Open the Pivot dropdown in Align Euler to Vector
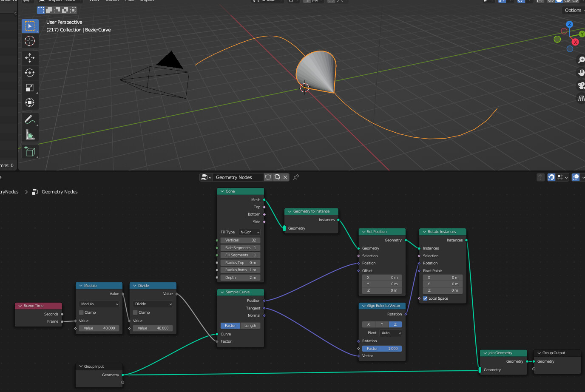The image size is (585, 392). pyautogui.click(x=390, y=332)
